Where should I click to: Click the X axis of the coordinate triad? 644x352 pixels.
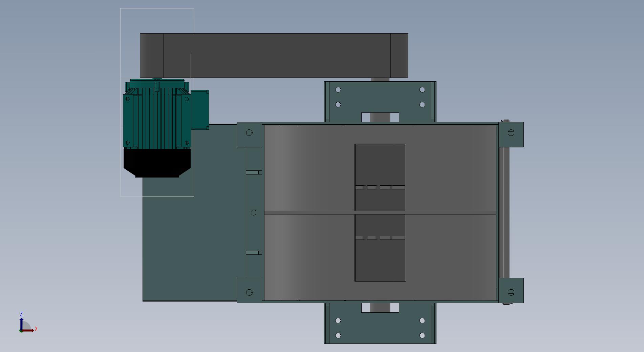[28, 331]
